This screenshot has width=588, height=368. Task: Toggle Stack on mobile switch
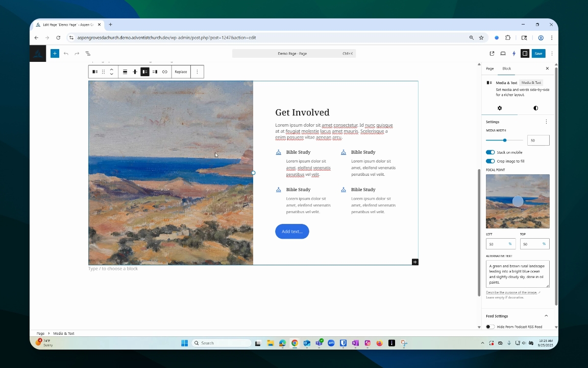(490, 152)
